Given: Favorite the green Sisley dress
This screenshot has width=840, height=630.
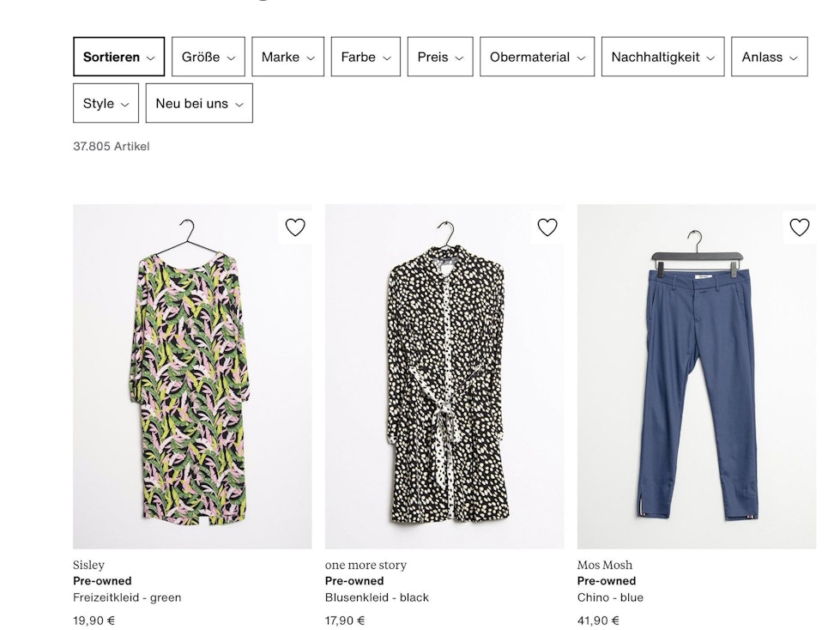Looking at the screenshot, I should [x=296, y=227].
